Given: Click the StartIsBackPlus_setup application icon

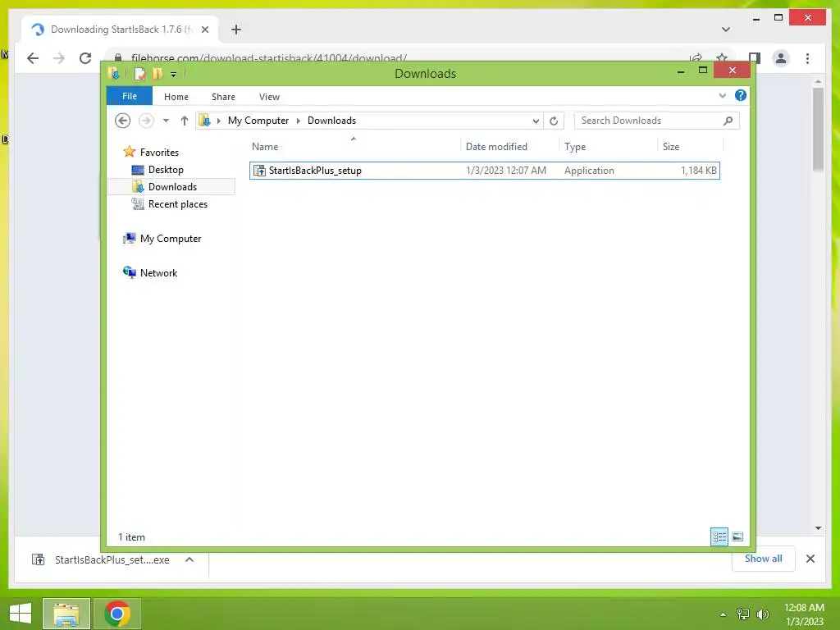Looking at the screenshot, I should (x=259, y=171).
